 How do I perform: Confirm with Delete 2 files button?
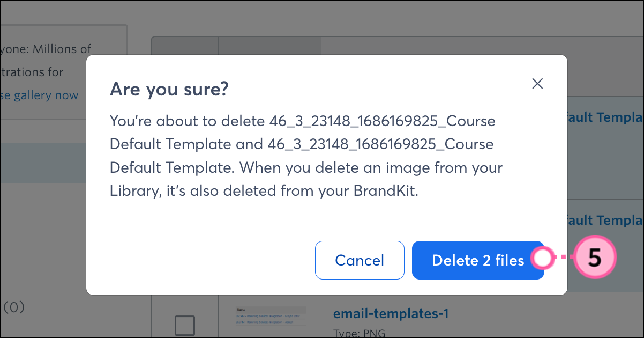click(477, 260)
